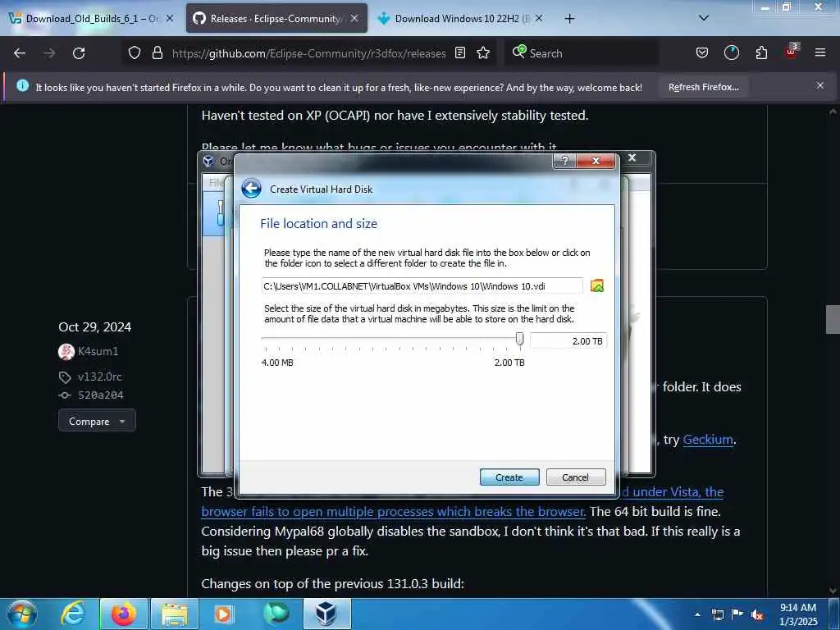This screenshot has width=840, height=630.
Task: Expand the Compare dropdown for v132.0rc
Action: pyautogui.click(x=97, y=421)
